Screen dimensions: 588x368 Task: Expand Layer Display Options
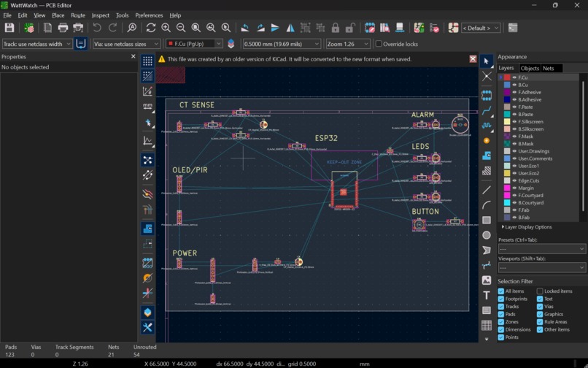pos(527,227)
